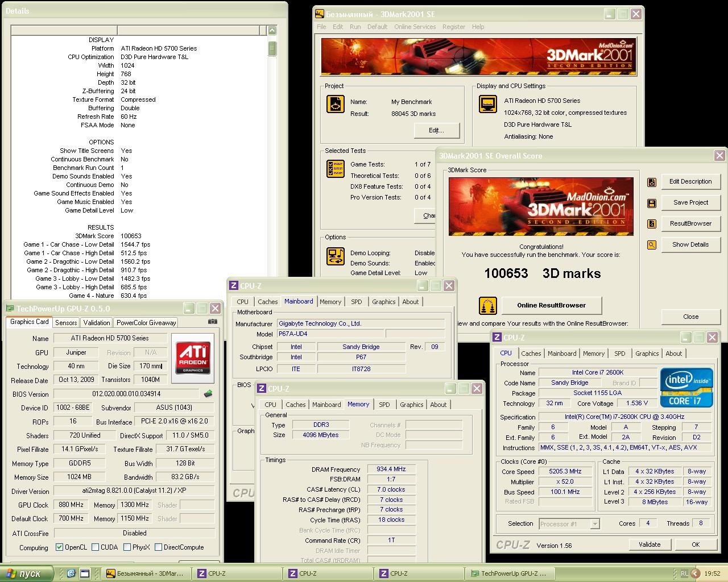Image resolution: width=728 pixels, height=582 pixels.
Task: Toggle the DirectCompute checkbox in GPU-Z
Action: click(158, 547)
